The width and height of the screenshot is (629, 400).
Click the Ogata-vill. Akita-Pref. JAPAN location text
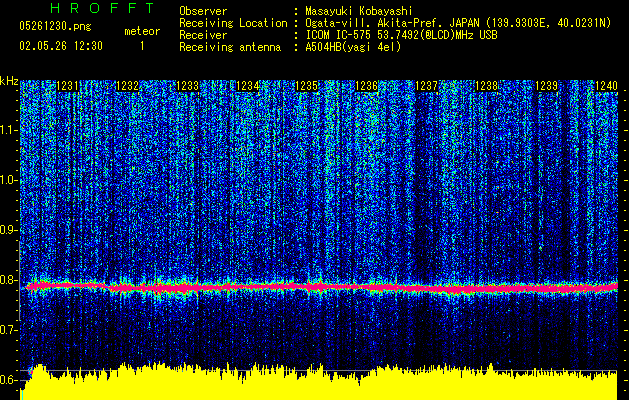coord(458,23)
